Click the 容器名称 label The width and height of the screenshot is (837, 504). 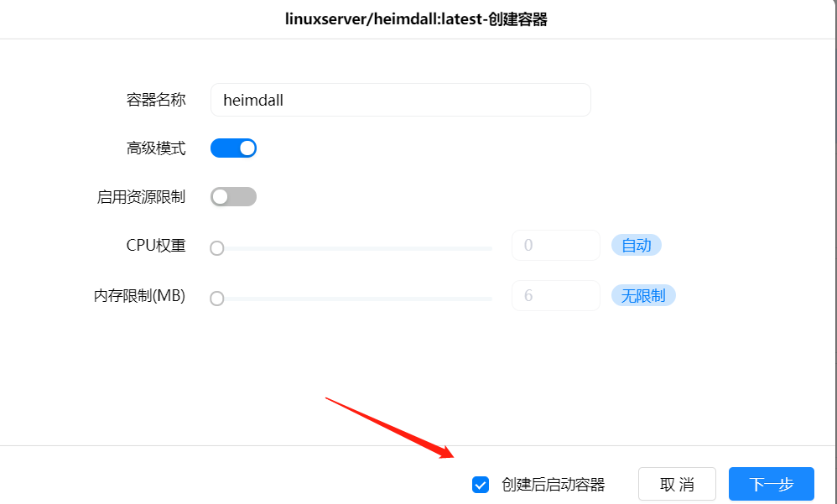coord(156,100)
